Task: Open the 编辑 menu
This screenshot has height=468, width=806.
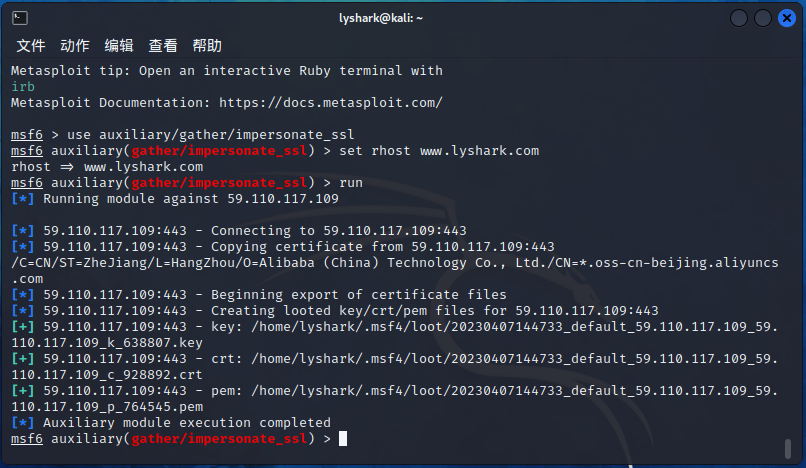Action: tap(119, 46)
